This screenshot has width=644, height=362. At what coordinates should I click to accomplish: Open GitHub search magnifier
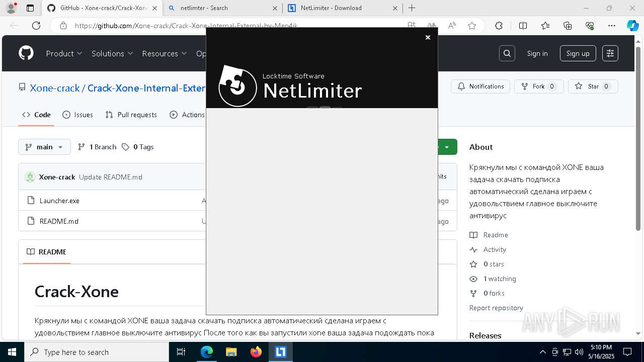pyautogui.click(x=507, y=53)
